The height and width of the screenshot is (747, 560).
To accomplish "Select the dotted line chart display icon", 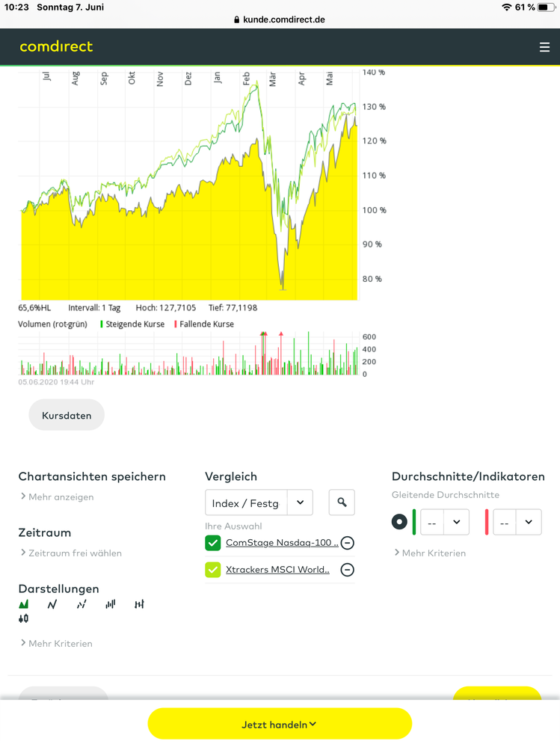I will coord(81,604).
